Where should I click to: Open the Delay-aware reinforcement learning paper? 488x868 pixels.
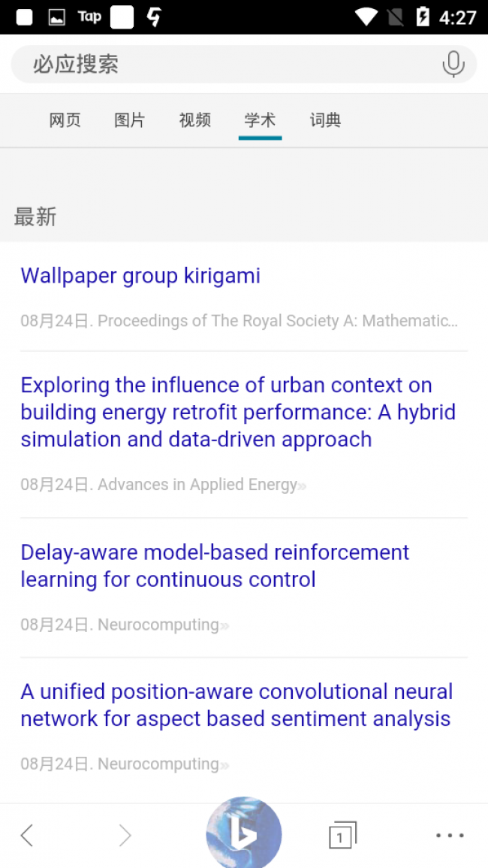click(x=215, y=566)
